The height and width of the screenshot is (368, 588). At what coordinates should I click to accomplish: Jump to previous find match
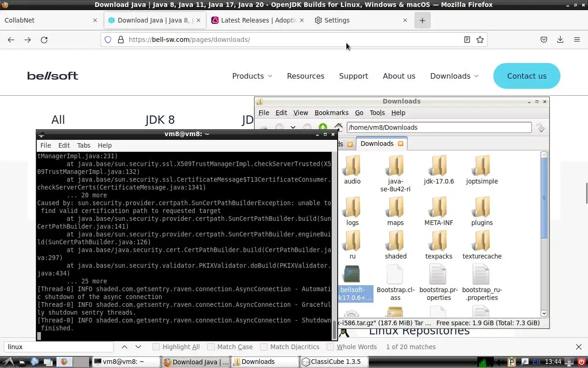[124, 347]
